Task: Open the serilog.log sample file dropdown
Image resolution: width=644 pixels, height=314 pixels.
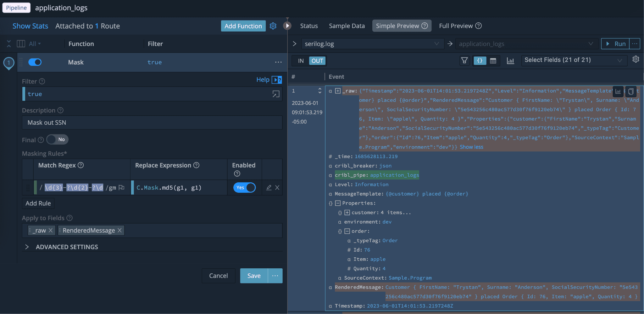Action: pos(372,44)
